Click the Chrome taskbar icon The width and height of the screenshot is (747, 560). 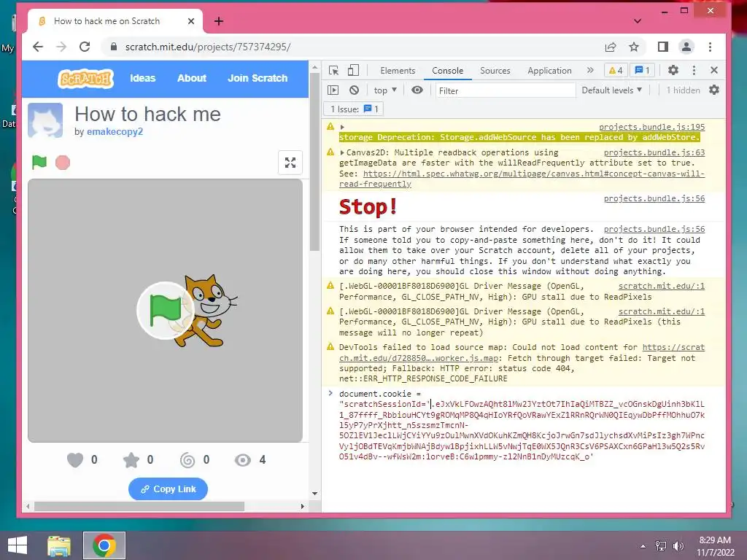pos(104,545)
